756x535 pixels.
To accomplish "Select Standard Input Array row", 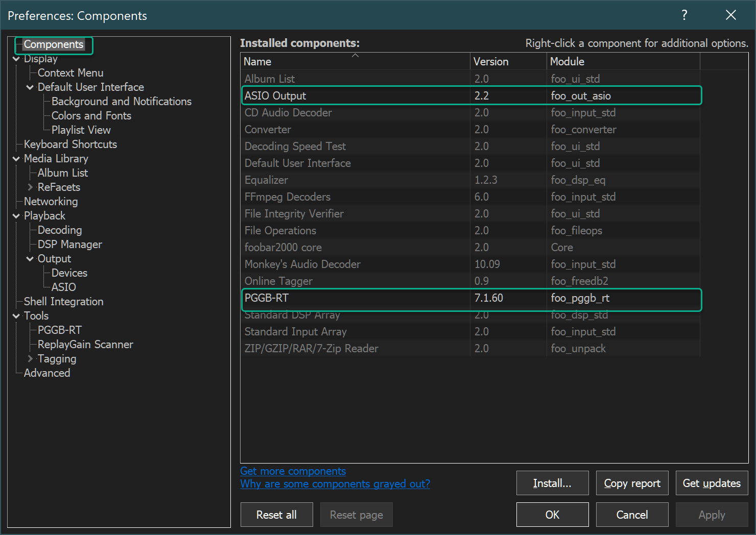I will click(x=470, y=332).
